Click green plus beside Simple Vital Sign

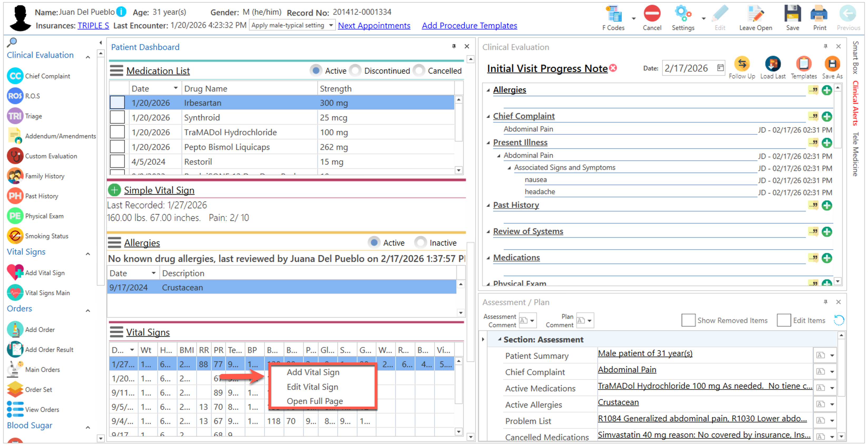coord(114,190)
